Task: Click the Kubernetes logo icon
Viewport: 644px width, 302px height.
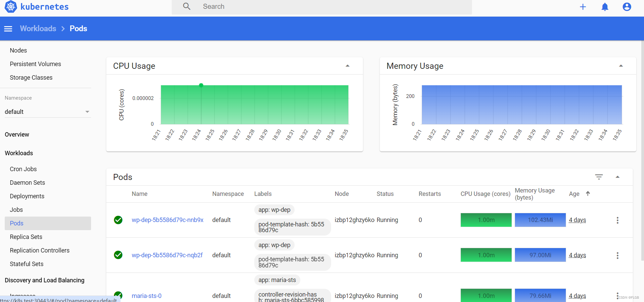Action: click(x=10, y=7)
